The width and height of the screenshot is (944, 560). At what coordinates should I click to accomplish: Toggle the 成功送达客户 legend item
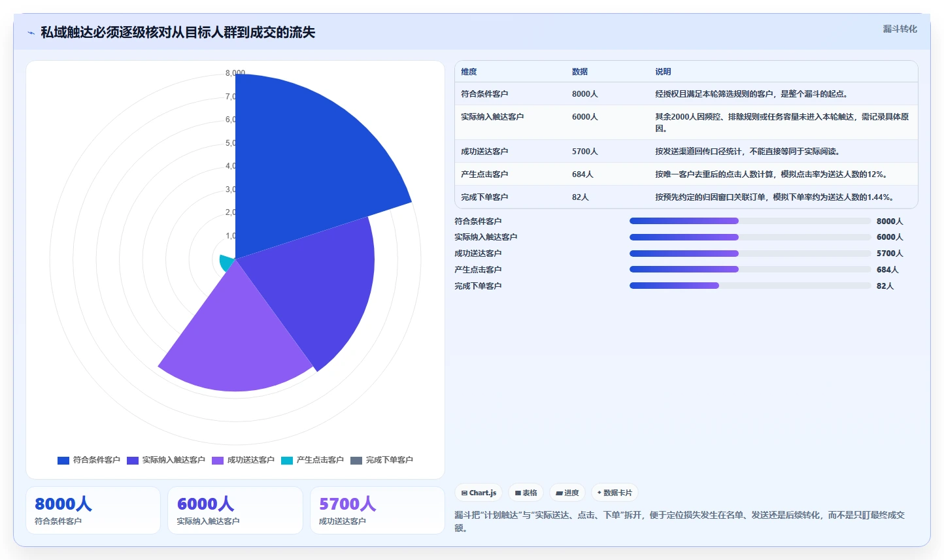point(243,460)
